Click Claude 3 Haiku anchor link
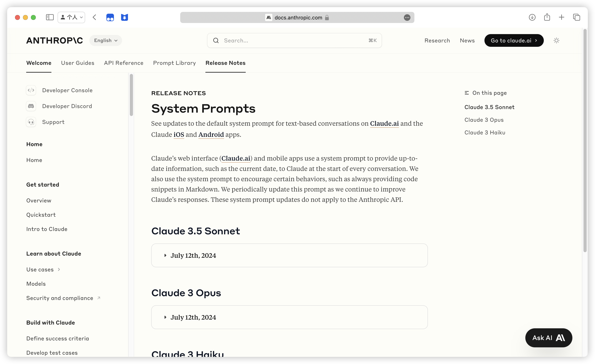The width and height of the screenshot is (595, 364). [485, 132]
